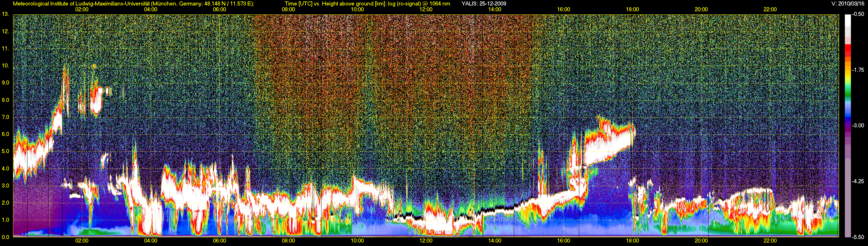Click the 1.0 height axis label
Image resolution: width=868 pixels, height=246 pixels.
5,220
